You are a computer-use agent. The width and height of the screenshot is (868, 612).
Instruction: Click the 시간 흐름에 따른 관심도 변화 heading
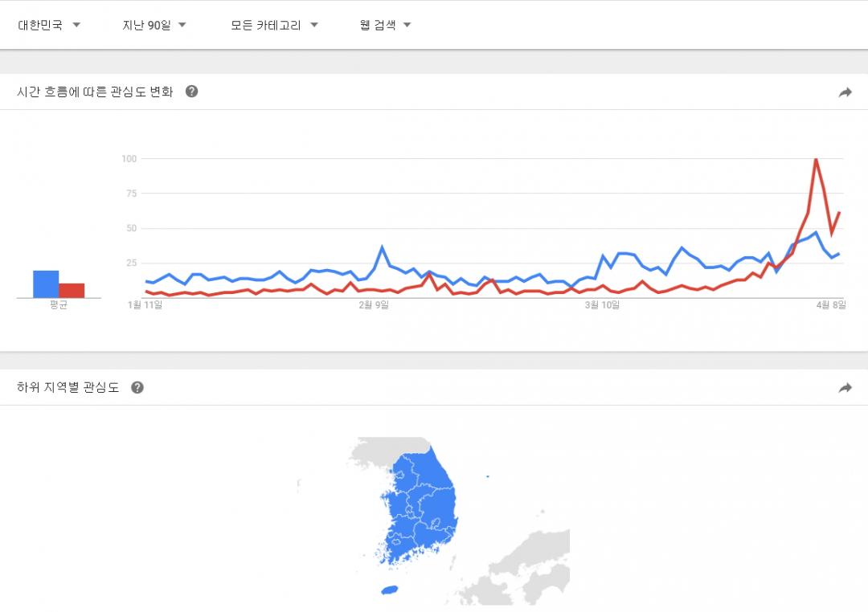coord(95,92)
